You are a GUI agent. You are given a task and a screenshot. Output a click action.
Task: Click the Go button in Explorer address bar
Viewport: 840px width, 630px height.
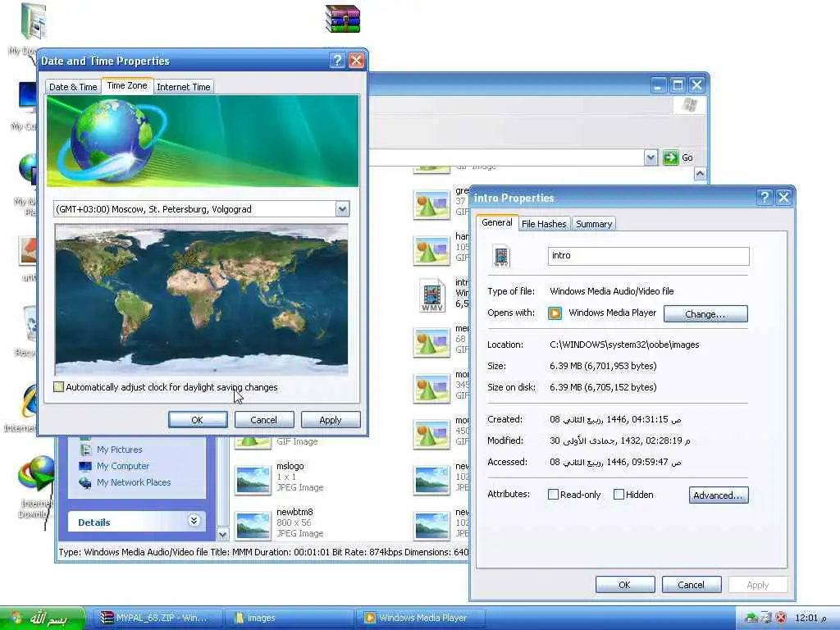click(x=678, y=157)
